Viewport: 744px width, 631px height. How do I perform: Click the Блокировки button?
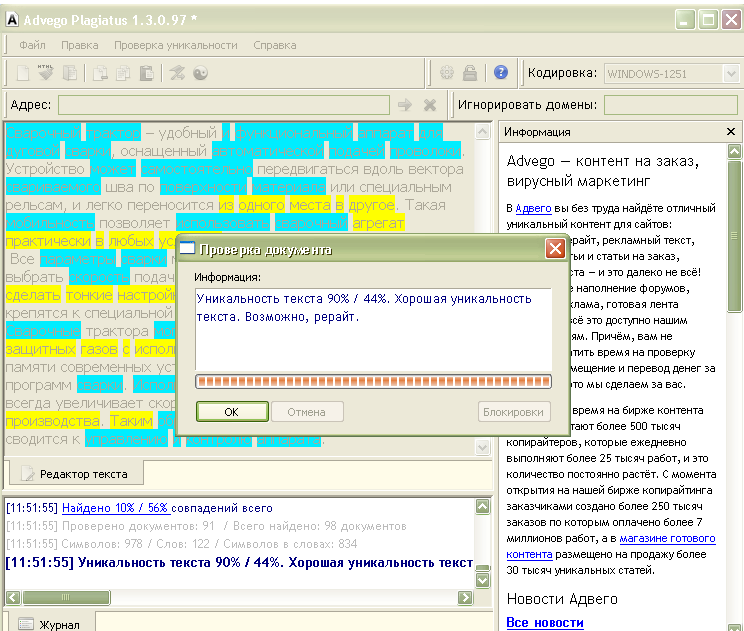pyautogui.click(x=515, y=411)
